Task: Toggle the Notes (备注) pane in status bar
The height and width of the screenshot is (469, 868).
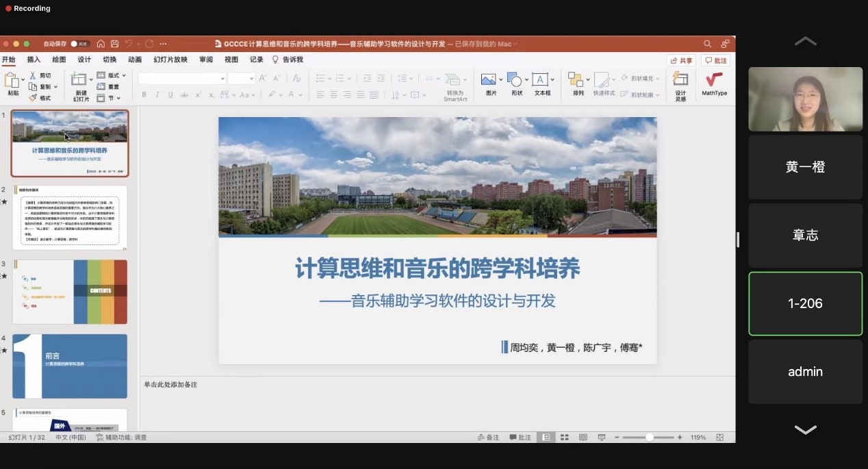Action: coord(488,438)
